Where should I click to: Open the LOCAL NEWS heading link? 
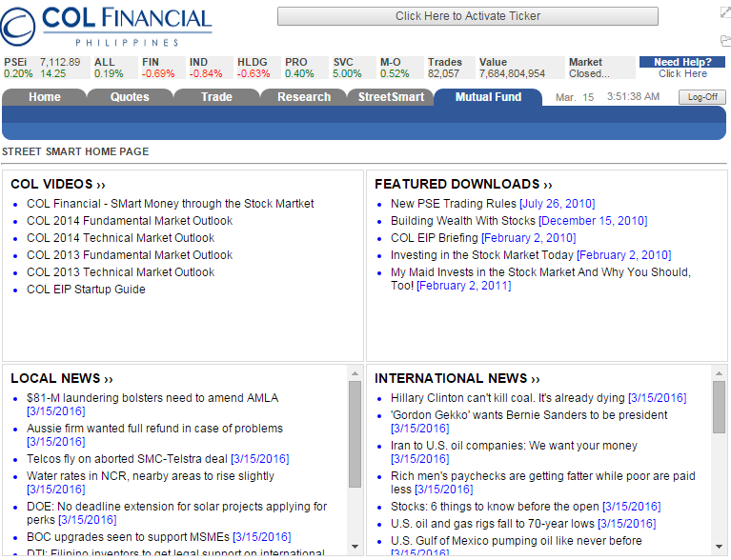[x=62, y=378]
